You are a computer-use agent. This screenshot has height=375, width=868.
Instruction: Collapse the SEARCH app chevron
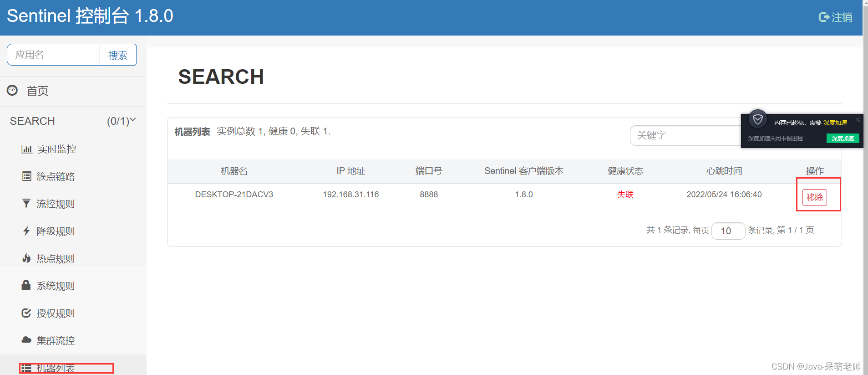pos(133,120)
